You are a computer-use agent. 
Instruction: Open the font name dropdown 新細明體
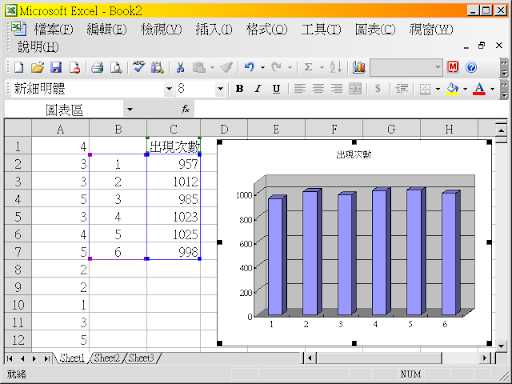[x=169, y=89]
